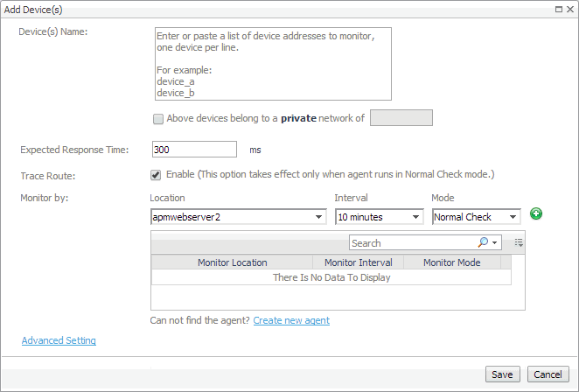
Task: Click the Monitor Mode column header
Action: coord(452,262)
